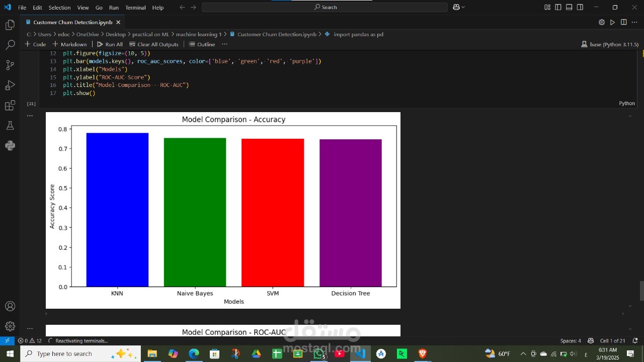Expand 'practical on ML' breadcrumb
The width and height of the screenshot is (644, 362).
150,34
